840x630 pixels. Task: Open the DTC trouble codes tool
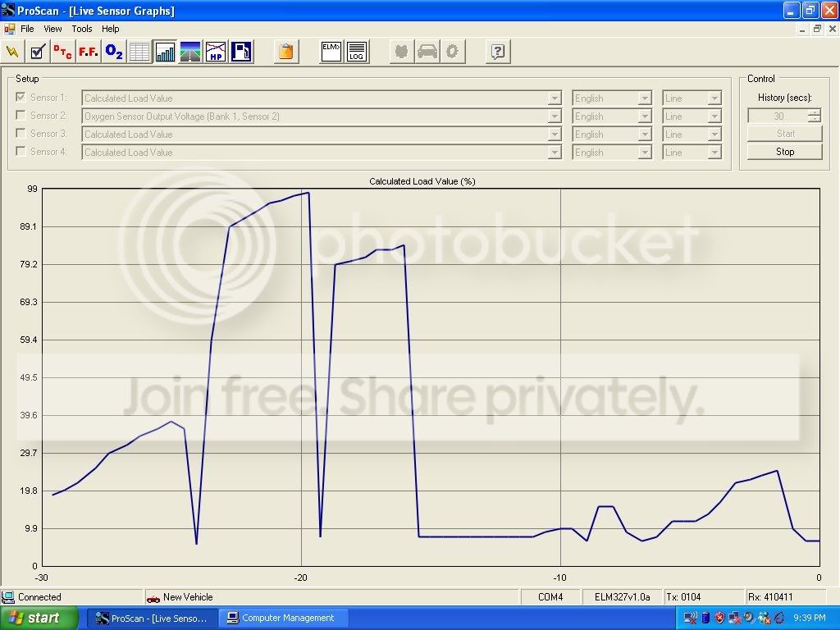(x=62, y=52)
